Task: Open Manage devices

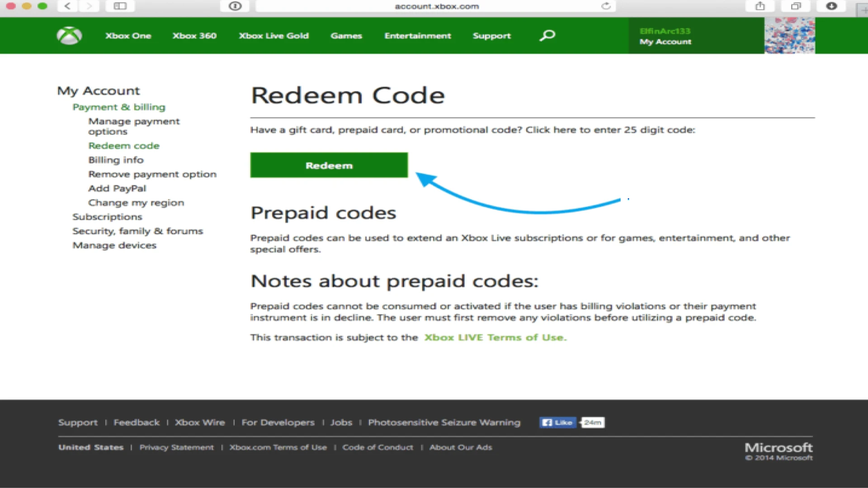Action: coord(114,245)
